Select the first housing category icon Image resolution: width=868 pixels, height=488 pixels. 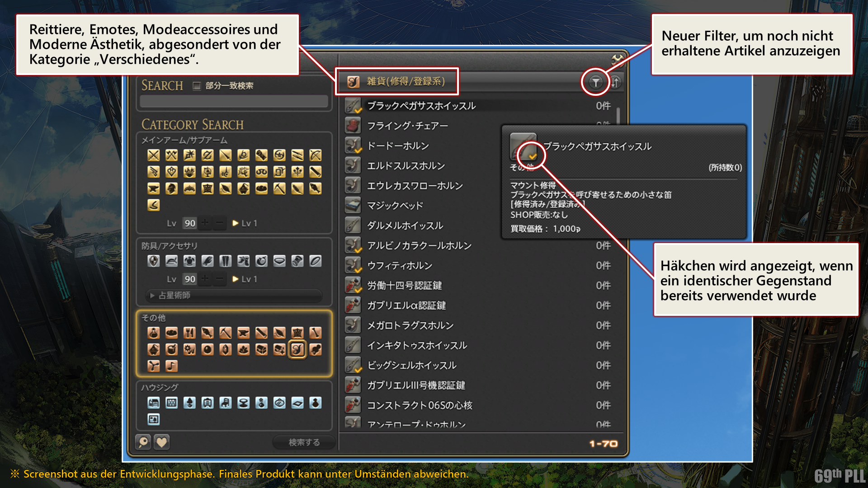tap(153, 403)
